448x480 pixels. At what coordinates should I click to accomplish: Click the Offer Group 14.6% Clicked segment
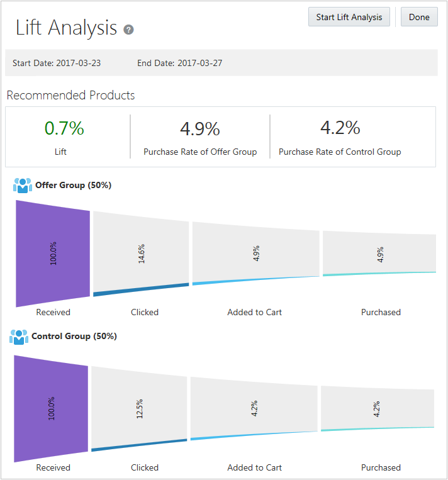pyautogui.click(x=141, y=254)
